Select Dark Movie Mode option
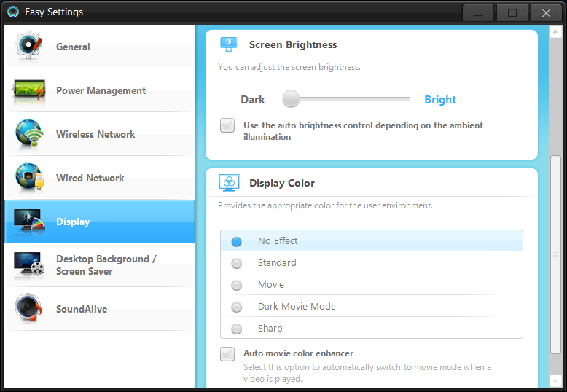 coord(237,307)
